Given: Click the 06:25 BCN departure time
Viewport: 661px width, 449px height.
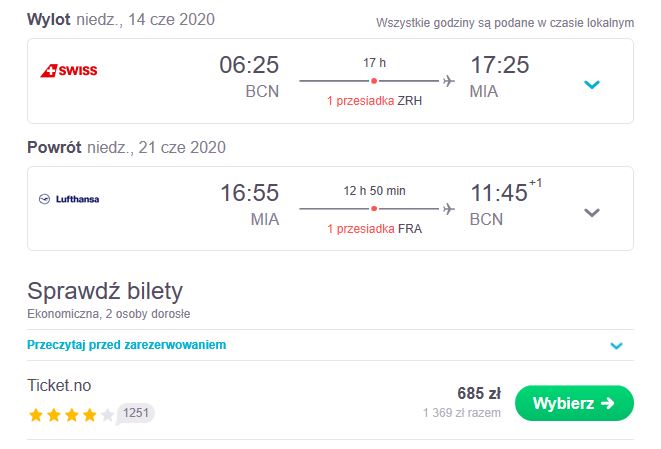Looking at the screenshot, I should tap(249, 76).
